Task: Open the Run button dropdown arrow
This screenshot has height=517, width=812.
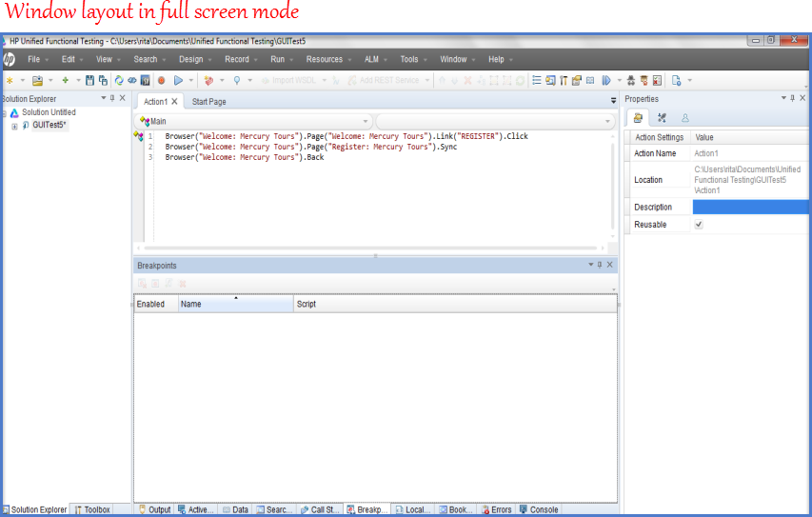Action: coord(191,80)
